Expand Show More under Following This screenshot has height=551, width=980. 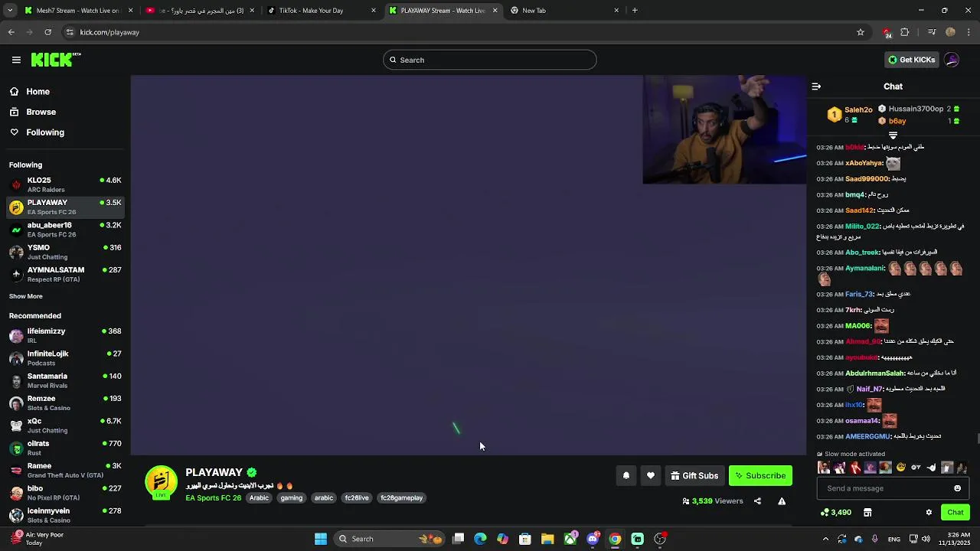point(26,296)
